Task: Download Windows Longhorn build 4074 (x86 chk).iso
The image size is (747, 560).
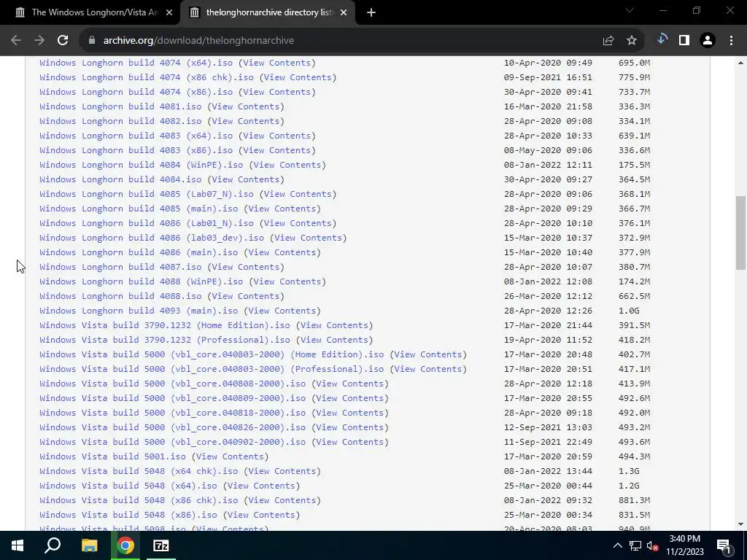Action: coord(147,77)
